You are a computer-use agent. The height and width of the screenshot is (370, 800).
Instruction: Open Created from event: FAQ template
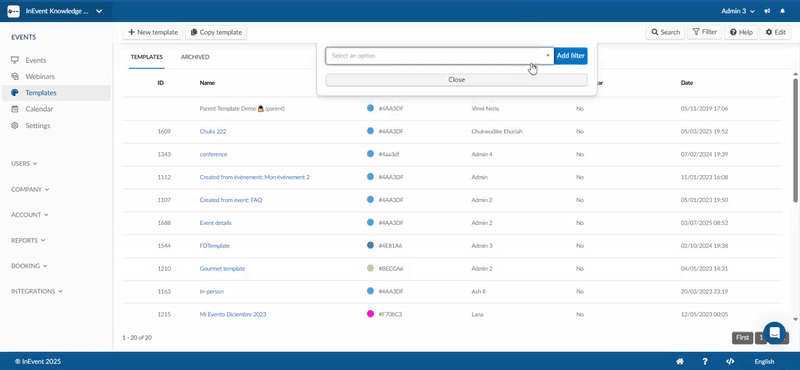pyautogui.click(x=231, y=200)
